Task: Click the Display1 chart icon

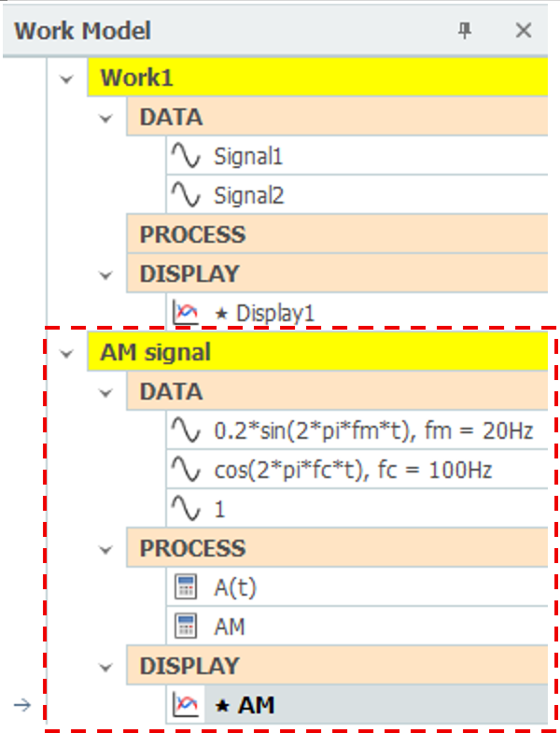Action: point(186,313)
